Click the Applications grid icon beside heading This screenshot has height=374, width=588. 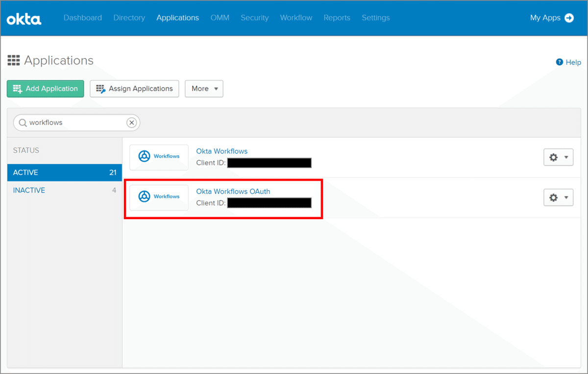[x=14, y=61]
